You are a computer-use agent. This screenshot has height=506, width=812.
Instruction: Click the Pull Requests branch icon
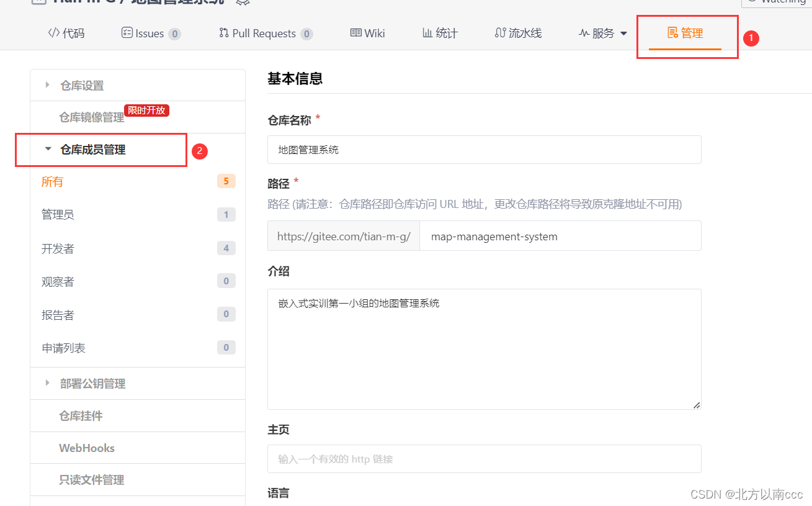(x=224, y=33)
